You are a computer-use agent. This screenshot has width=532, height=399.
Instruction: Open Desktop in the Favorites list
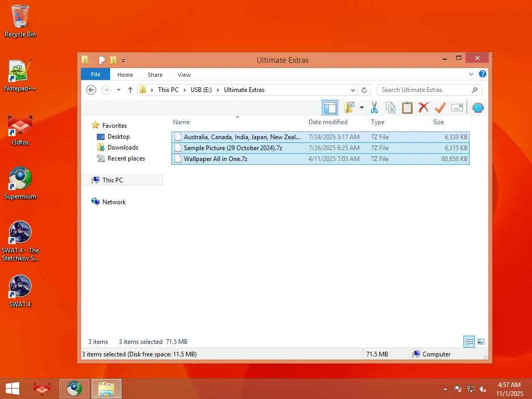118,137
